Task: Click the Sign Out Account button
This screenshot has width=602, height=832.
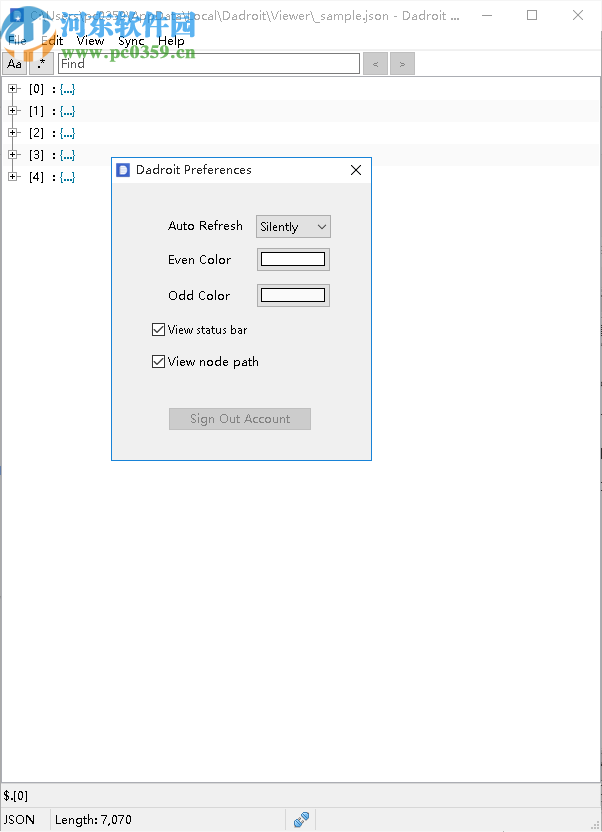Action: tap(240, 419)
